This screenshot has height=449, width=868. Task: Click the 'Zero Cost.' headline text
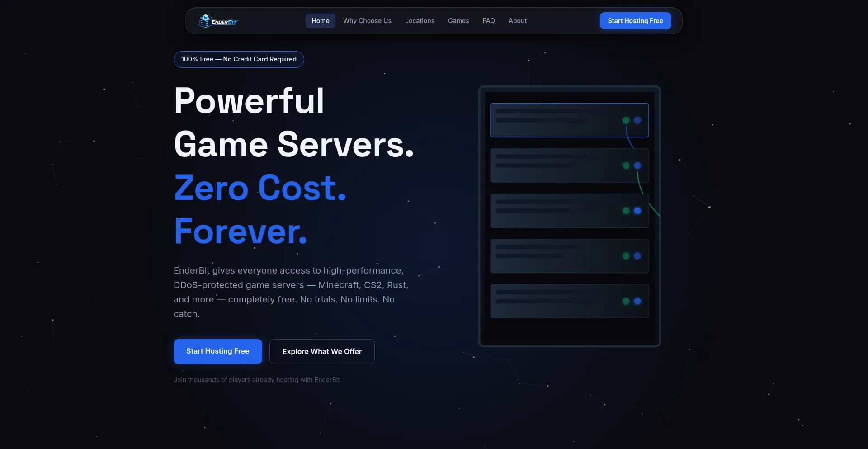(260, 188)
